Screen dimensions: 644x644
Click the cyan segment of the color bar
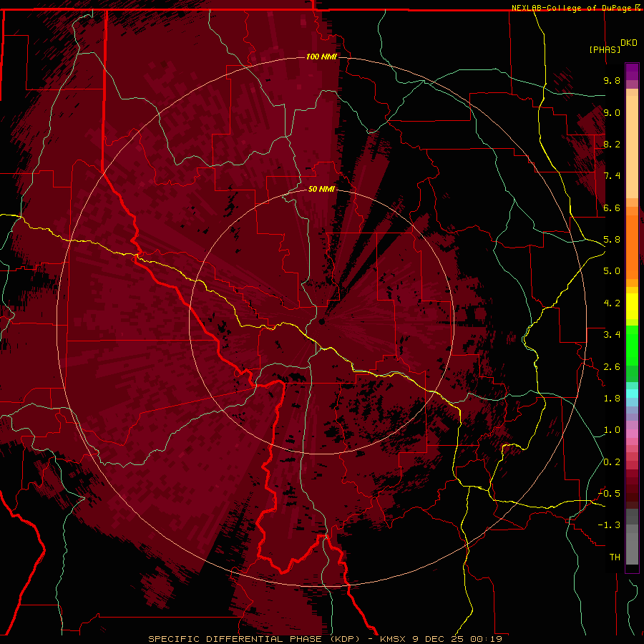tap(632, 394)
